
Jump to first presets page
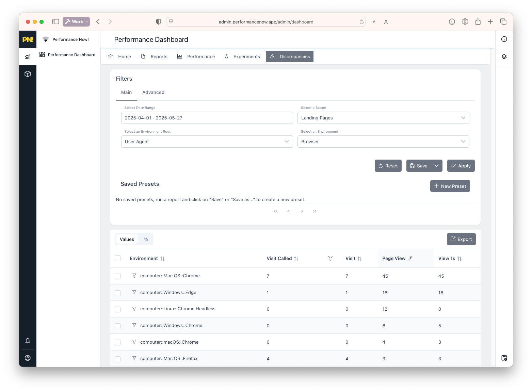[276, 211]
